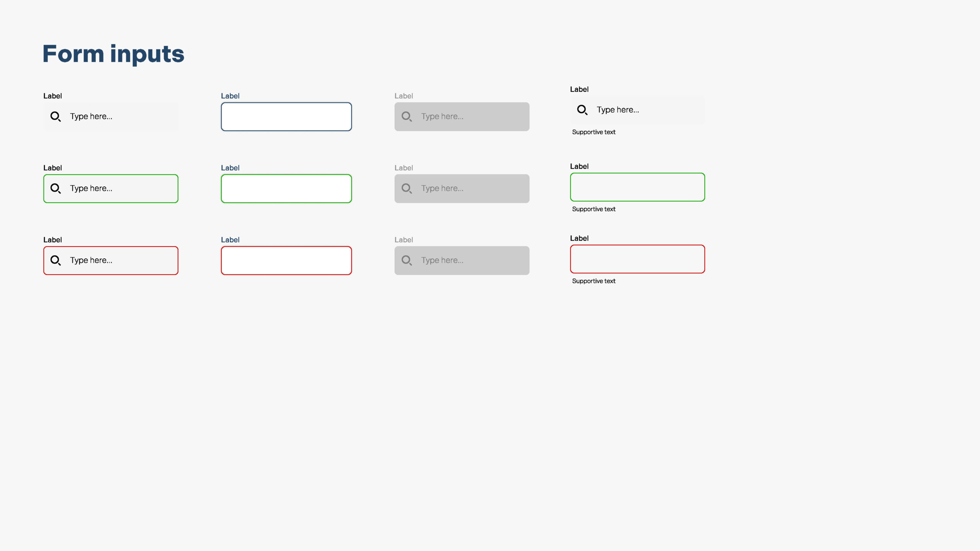The image size is (980, 551).
Task: Click "Type here..." in top disabled grey input
Action: pyautogui.click(x=442, y=116)
